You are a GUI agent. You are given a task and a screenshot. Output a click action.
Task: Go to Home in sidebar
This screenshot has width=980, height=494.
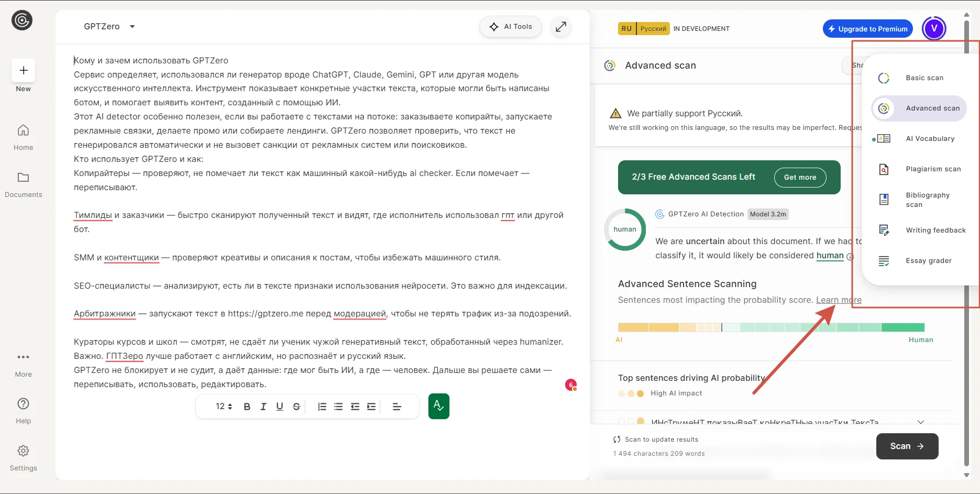(x=23, y=137)
